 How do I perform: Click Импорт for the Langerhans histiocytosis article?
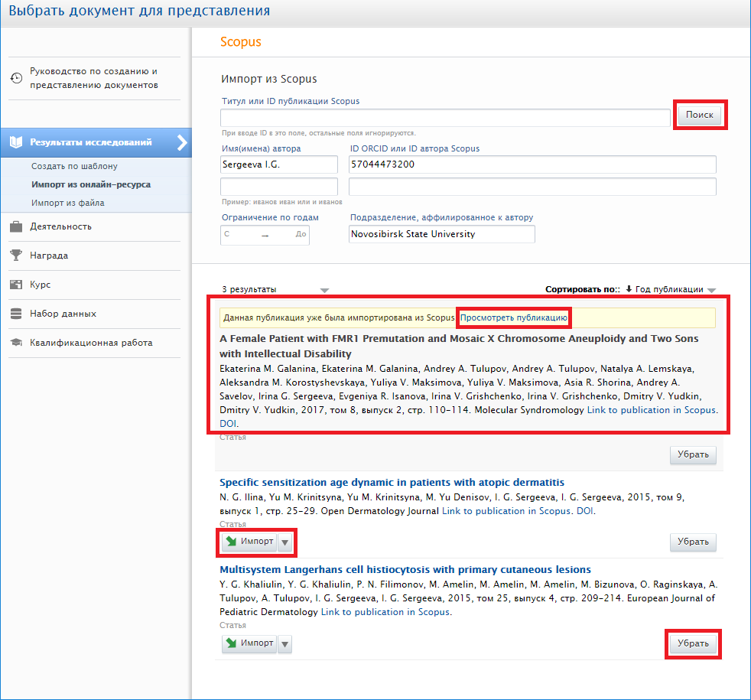(x=249, y=644)
